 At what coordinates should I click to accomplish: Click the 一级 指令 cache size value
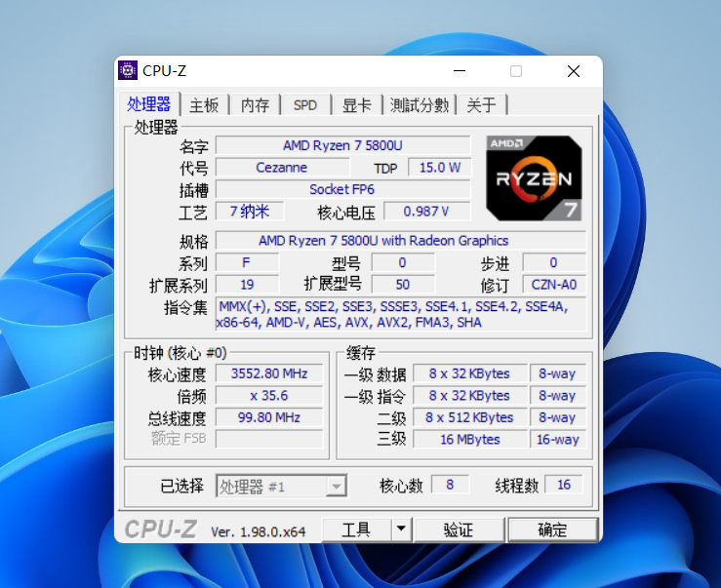tap(469, 395)
